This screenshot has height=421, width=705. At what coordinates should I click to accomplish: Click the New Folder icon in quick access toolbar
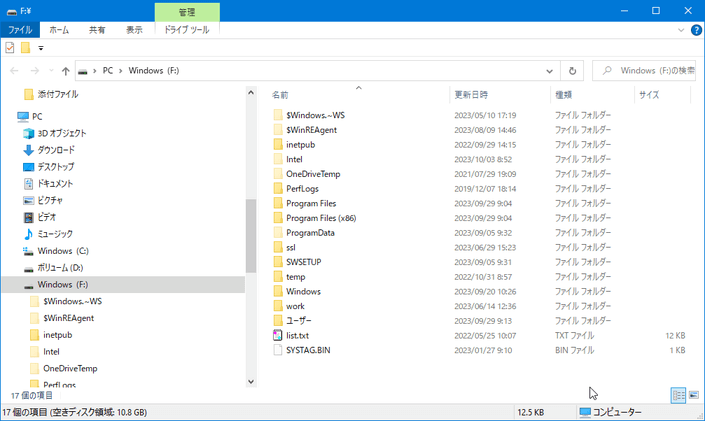pos(26,48)
